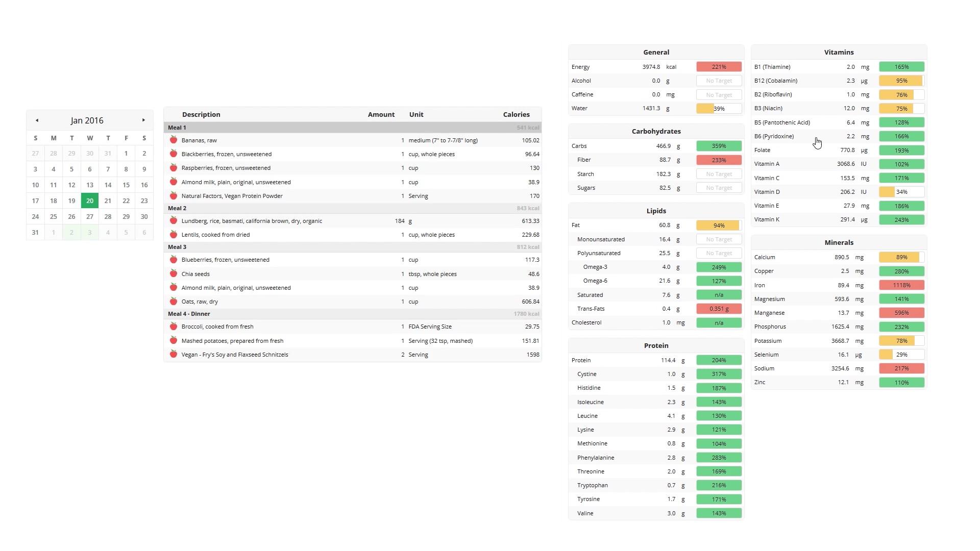This screenshot has width=980, height=551.
Task: Collapse the Meal 1 group header
Action: (177, 128)
